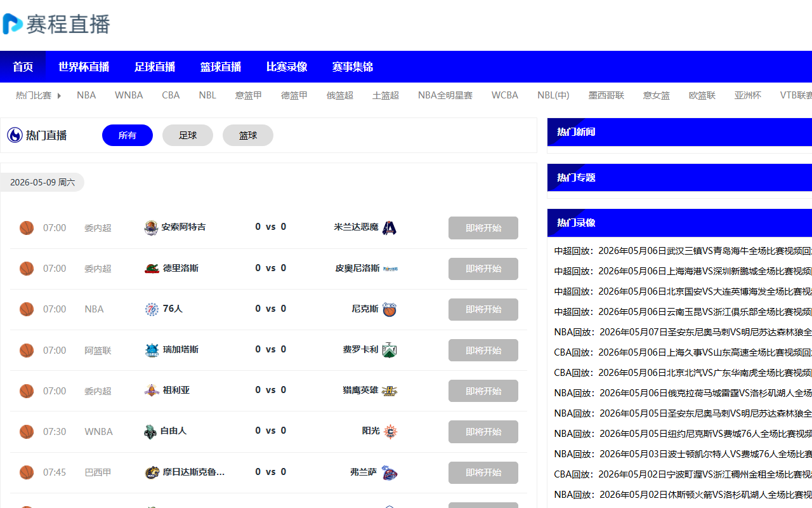The height and width of the screenshot is (508, 812).
Task: Open the 篮球直播 navigation tab
Action: point(221,67)
